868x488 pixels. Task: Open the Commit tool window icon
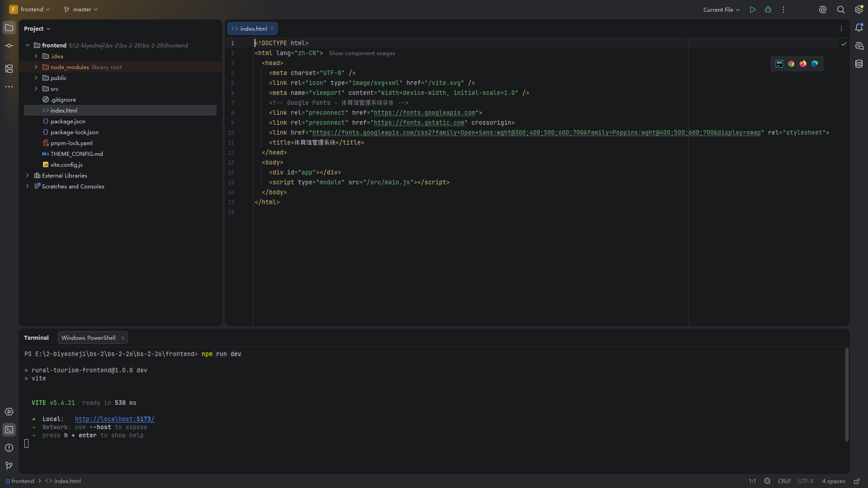coord(9,46)
